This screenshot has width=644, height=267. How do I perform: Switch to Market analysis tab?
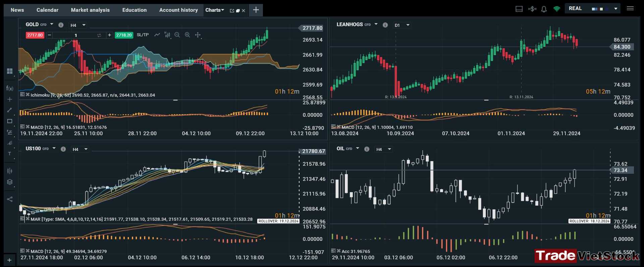[x=90, y=10]
